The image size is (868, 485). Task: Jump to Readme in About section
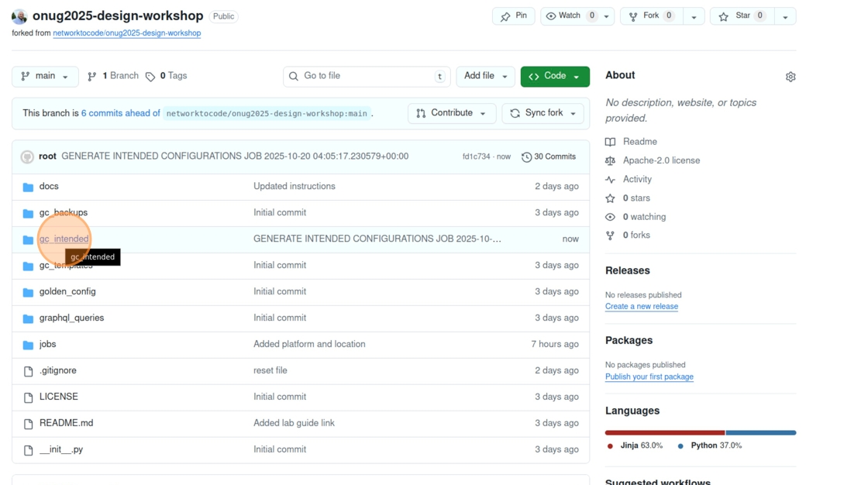tap(640, 142)
